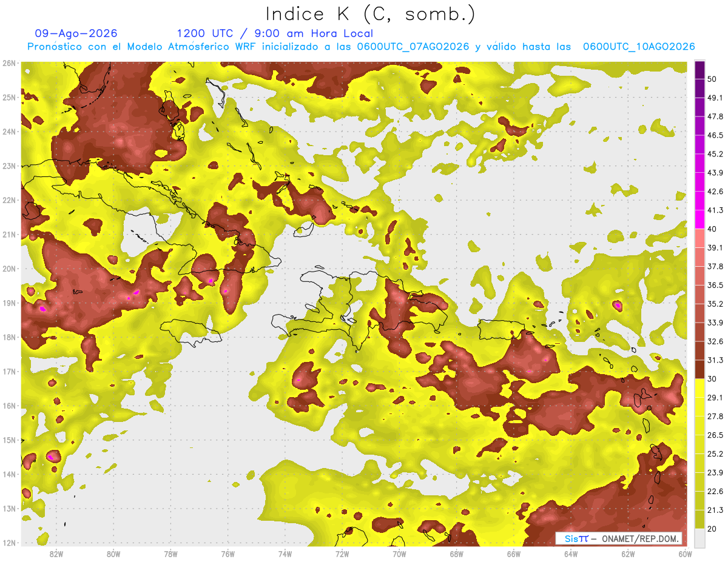
Task: Click the longitude label '74W'
Action: (285, 554)
